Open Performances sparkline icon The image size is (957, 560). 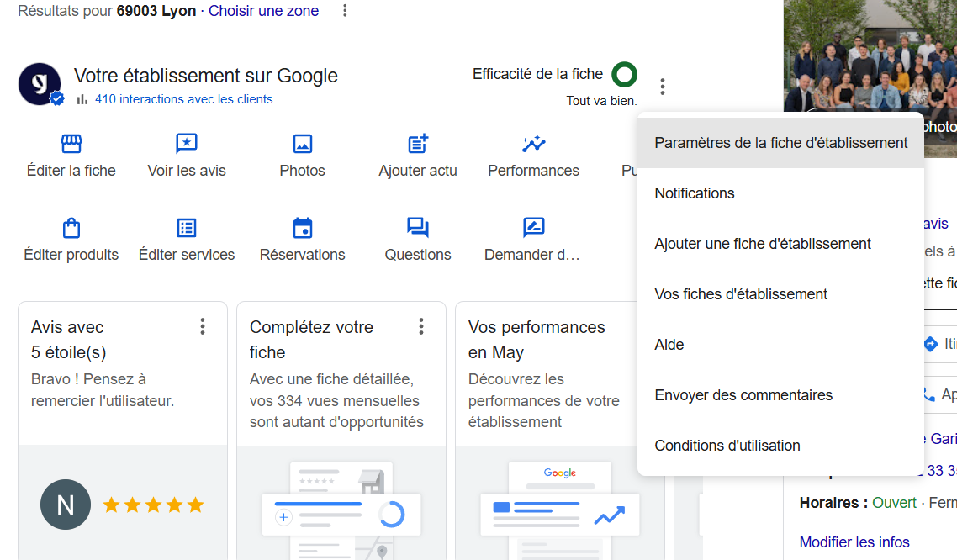(534, 143)
